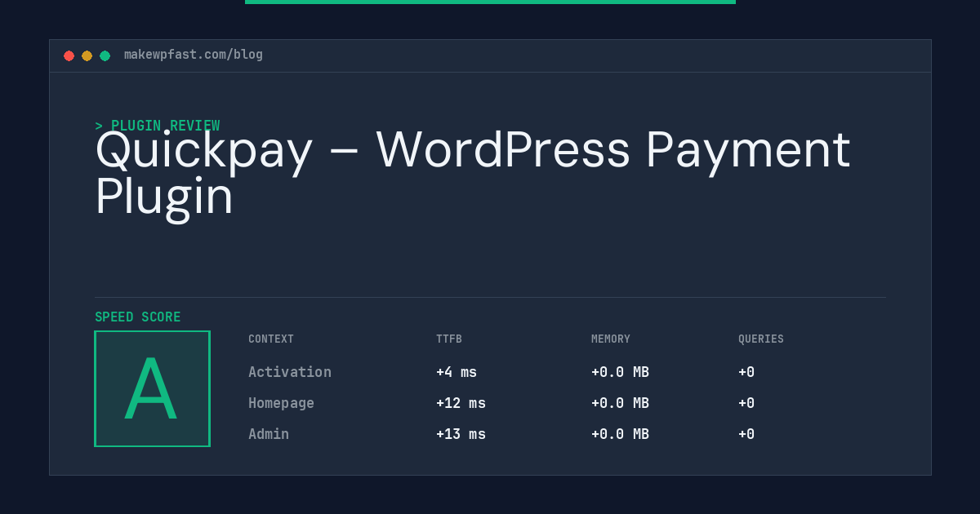The height and width of the screenshot is (514, 980).
Task: Click the grade 'A' score box
Action: click(x=152, y=388)
